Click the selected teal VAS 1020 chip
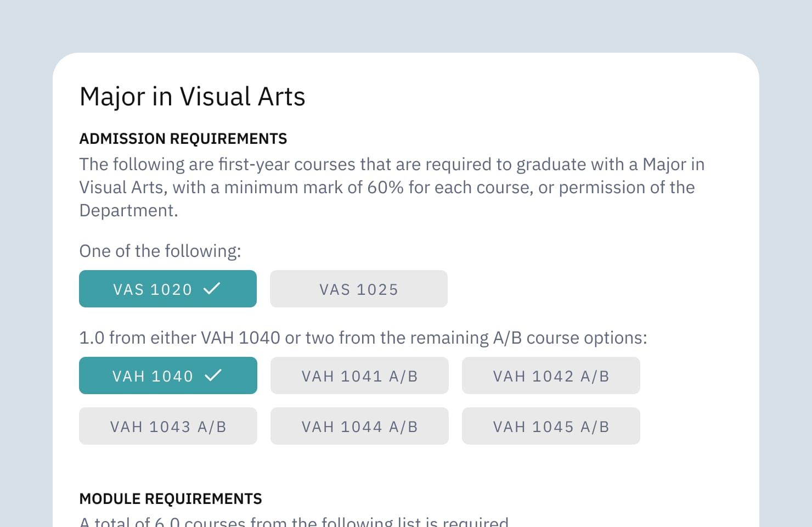The image size is (812, 527). [168, 289]
